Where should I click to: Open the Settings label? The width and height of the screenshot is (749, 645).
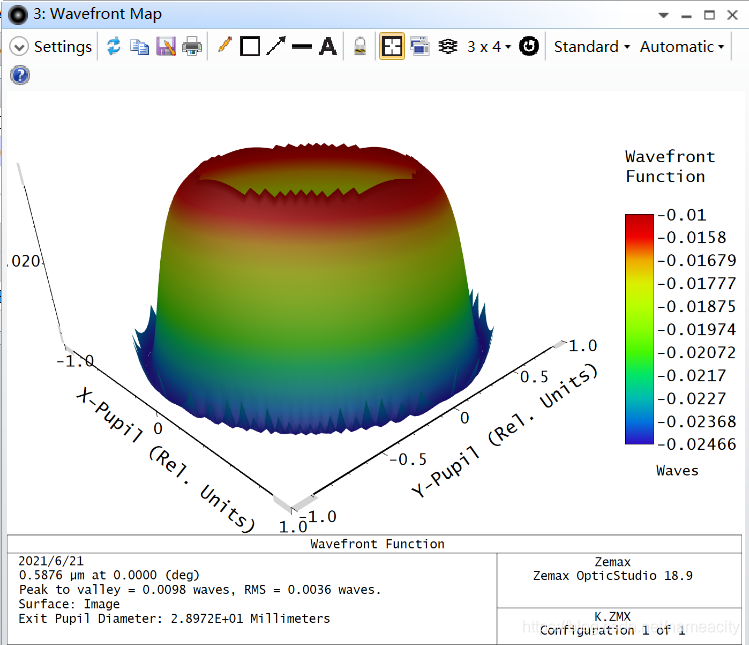[x=63, y=47]
